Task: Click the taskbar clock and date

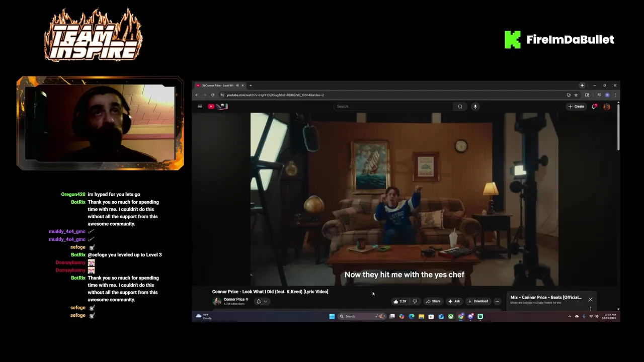Action: 609,316
